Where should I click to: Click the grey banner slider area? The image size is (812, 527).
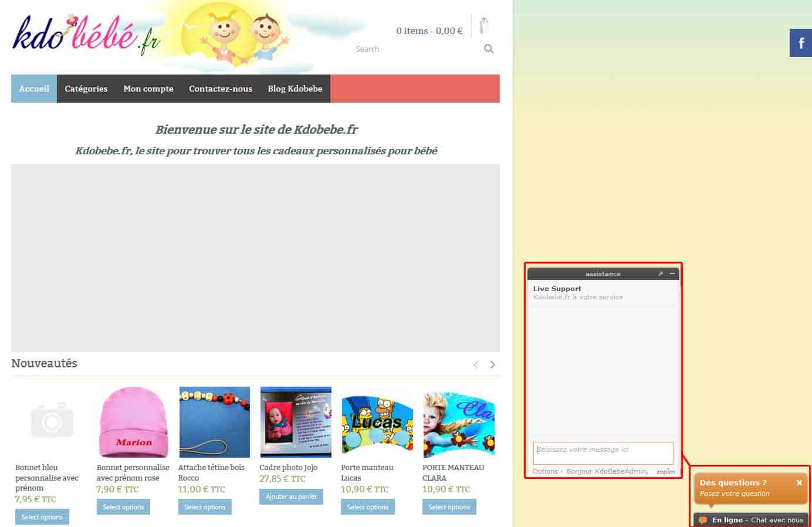click(255, 258)
